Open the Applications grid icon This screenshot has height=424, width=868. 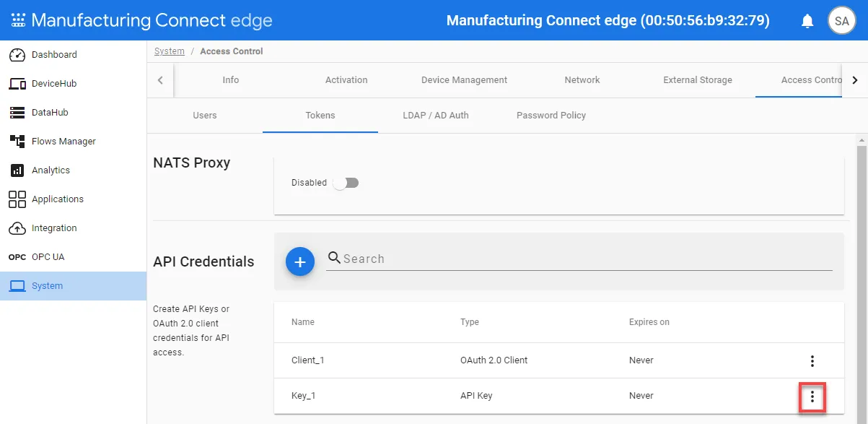tap(17, 199)
